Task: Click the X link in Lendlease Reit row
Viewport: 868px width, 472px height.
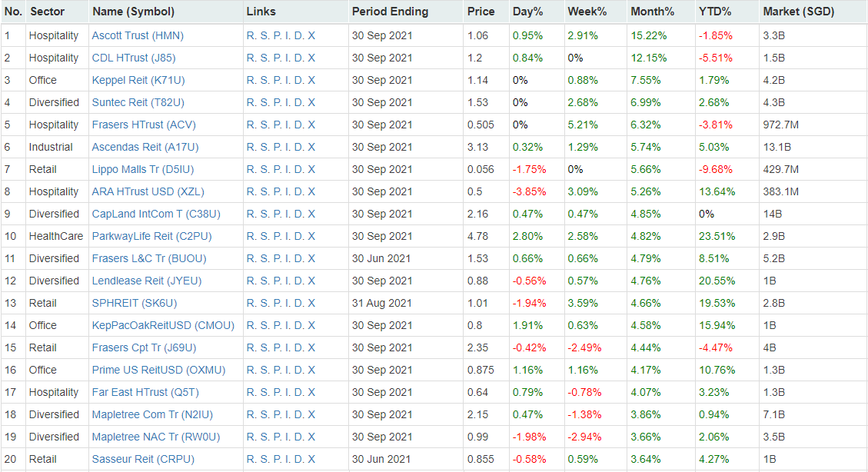Action: [311, 281]
